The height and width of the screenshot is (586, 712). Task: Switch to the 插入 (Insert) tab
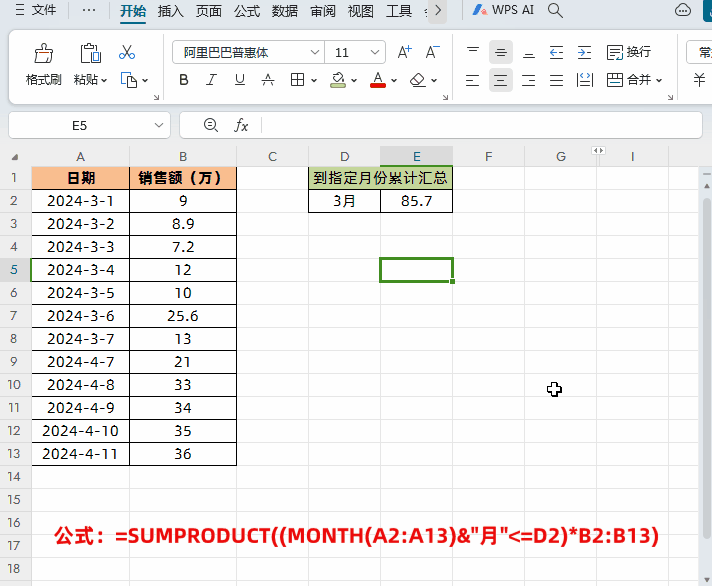click(x=170, y=10)
